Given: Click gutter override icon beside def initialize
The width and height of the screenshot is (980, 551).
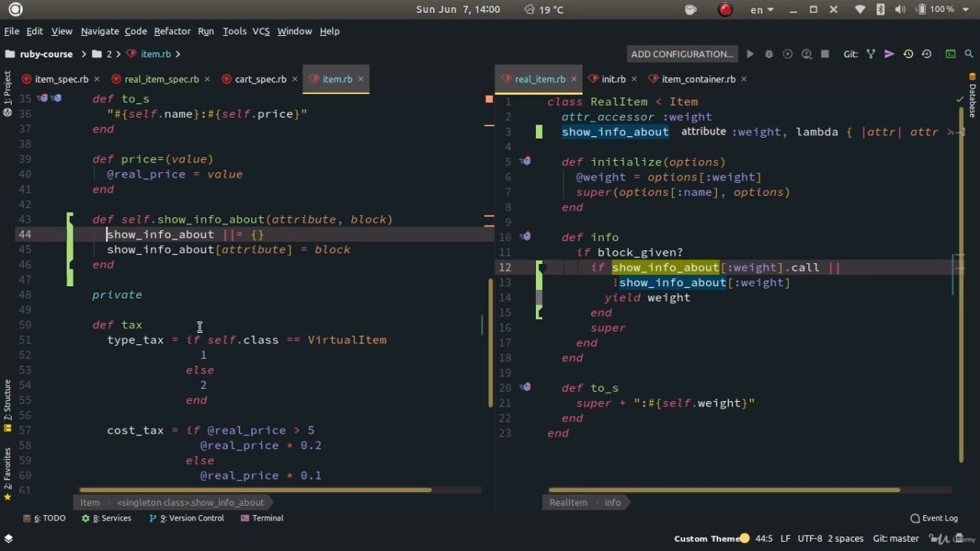Looking at the screenshot, I should [525, 161].
